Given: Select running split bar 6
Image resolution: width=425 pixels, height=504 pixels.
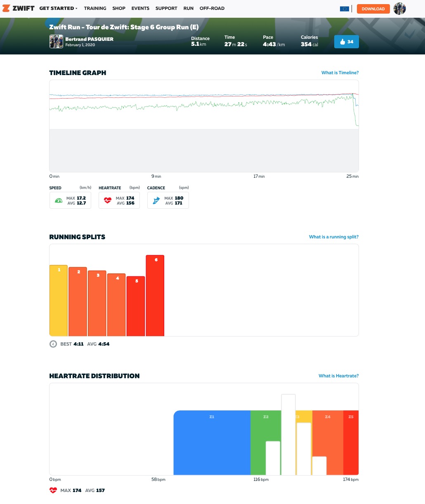Looking at the screenshot, I should coord(155,296).
